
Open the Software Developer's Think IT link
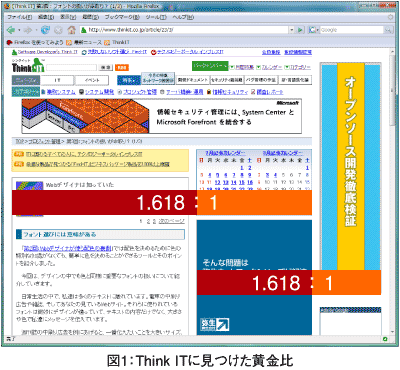(48, 52)
